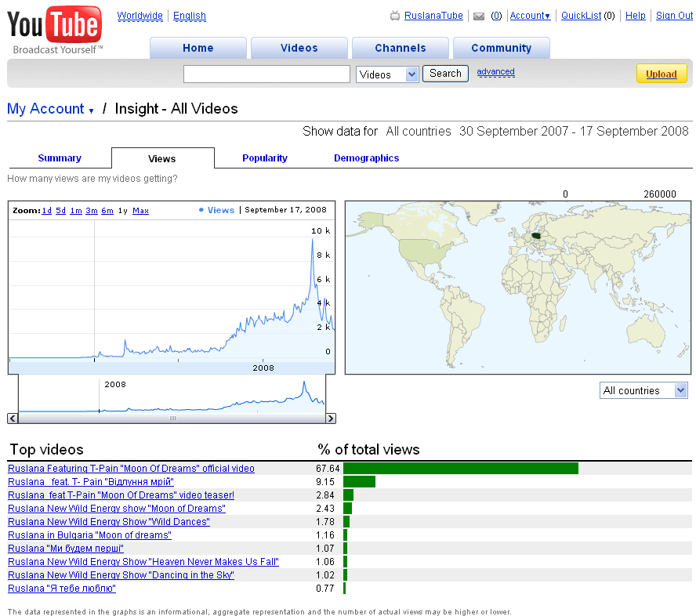Viewport: 696px width, 616px height.
Task: Click the Search button
Action: pos(445,73)
